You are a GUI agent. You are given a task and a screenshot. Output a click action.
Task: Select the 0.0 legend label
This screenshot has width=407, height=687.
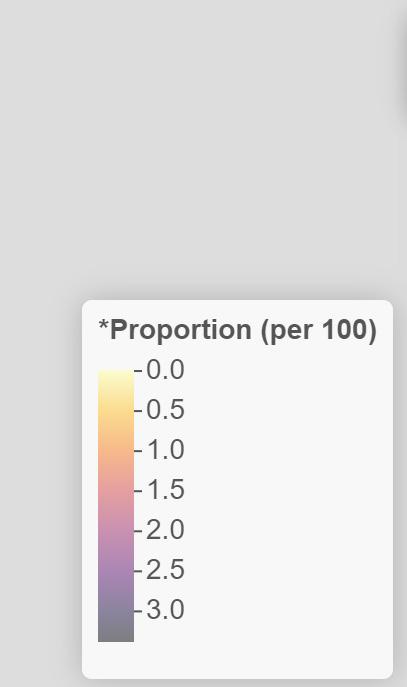(x=165, y=370)
